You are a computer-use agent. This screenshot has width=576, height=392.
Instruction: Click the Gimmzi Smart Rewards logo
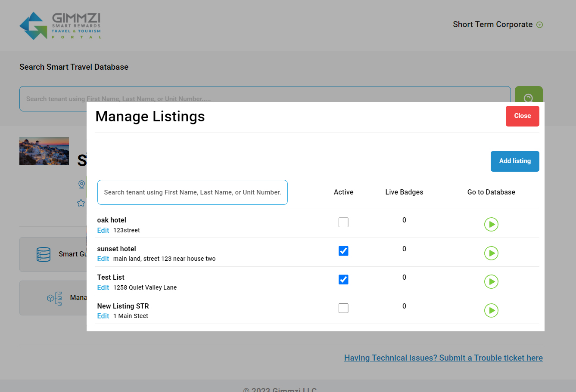click(60, 25)
